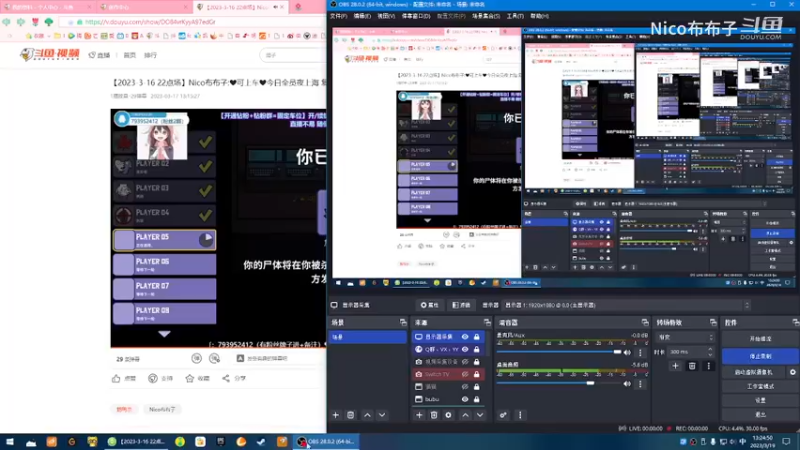Click 开始直播 start streaming button
800x450 pixels.
click(760, 339)
